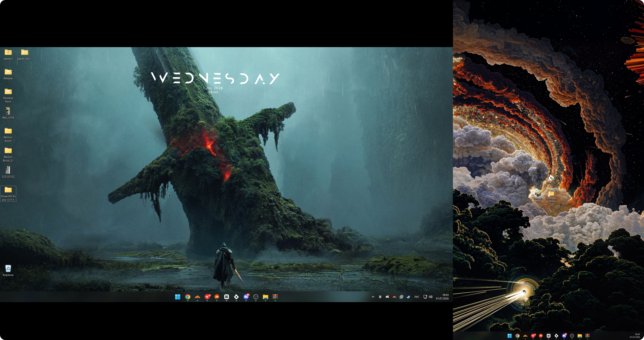Open File Explorer from the main monitor taskbar
The height and width of the screenshot is (340, 644).
click(x=266, y=297)
